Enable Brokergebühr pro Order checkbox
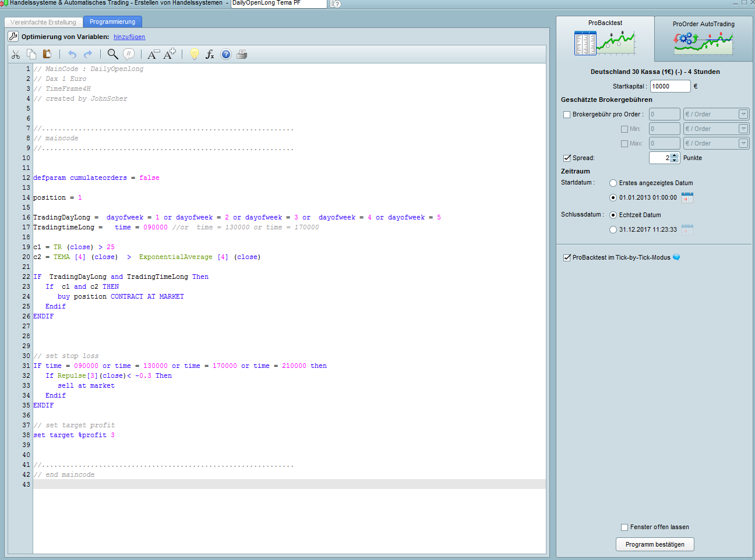Image resolution: width=755 pixels, height=560 pixels. click(x=567, y=115)
